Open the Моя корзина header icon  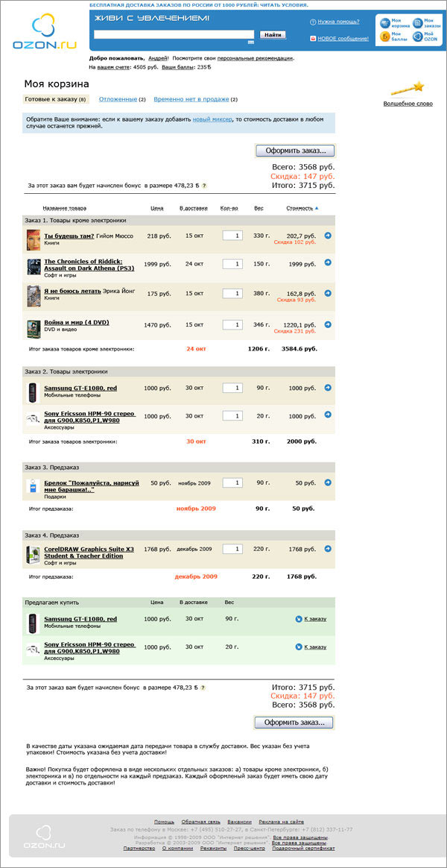(386, 22)
